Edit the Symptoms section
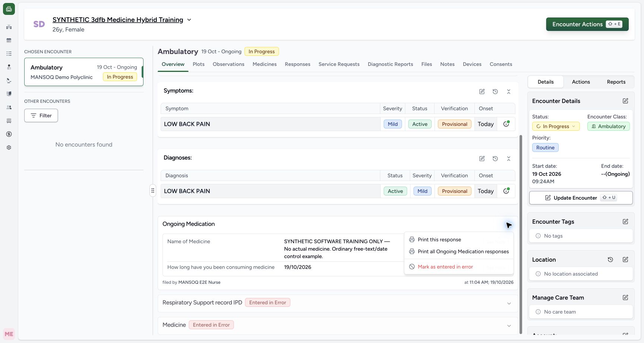644x343 pixels. 482,92
